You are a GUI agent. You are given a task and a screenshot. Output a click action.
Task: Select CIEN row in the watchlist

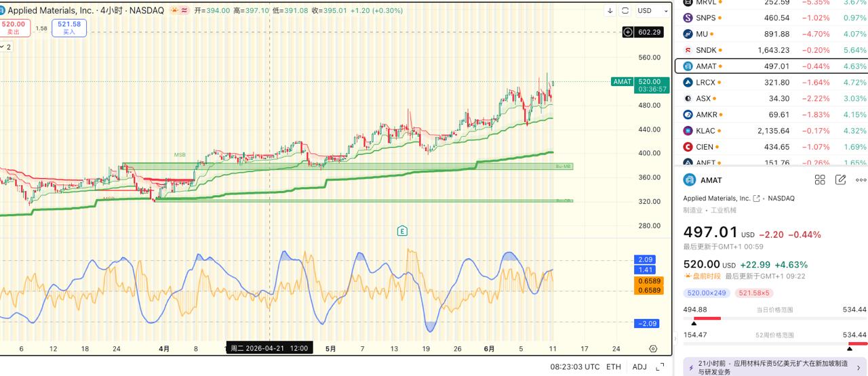[771, 147]
